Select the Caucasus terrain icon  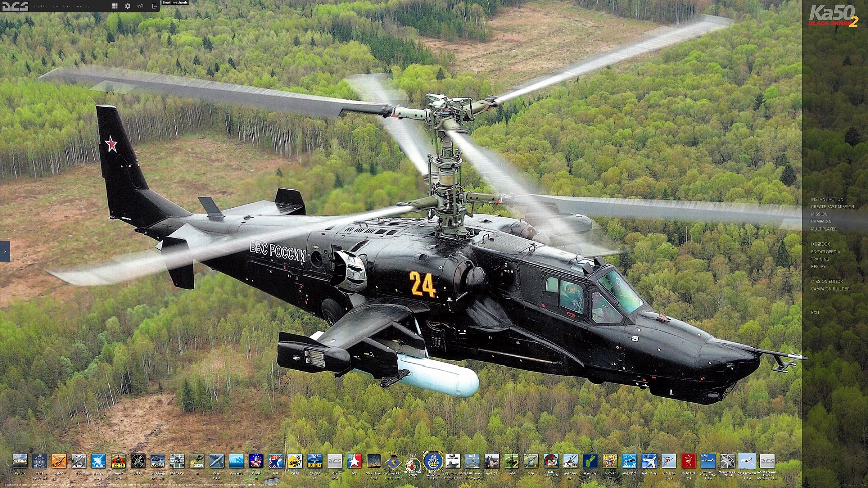[236, 461]
